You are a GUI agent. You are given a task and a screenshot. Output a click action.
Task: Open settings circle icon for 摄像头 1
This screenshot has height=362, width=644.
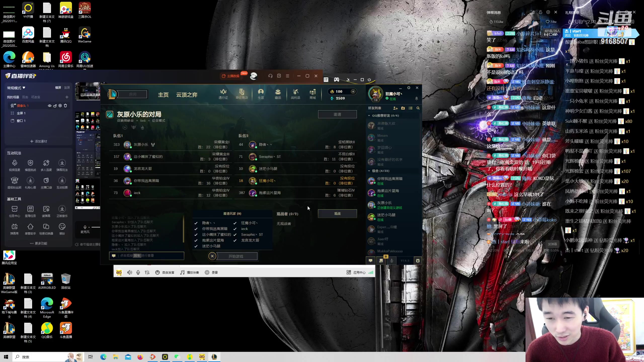(x=60, y=106)
